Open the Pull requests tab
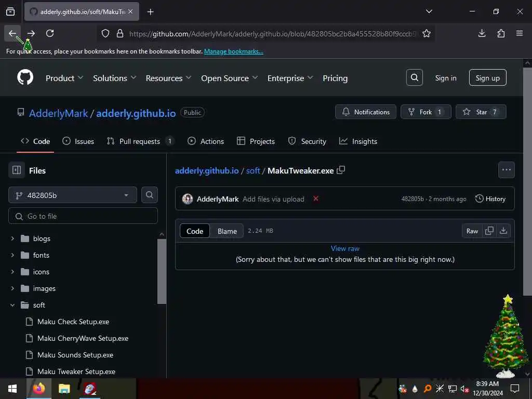The image size is (532, 399). tap(140, 141)
